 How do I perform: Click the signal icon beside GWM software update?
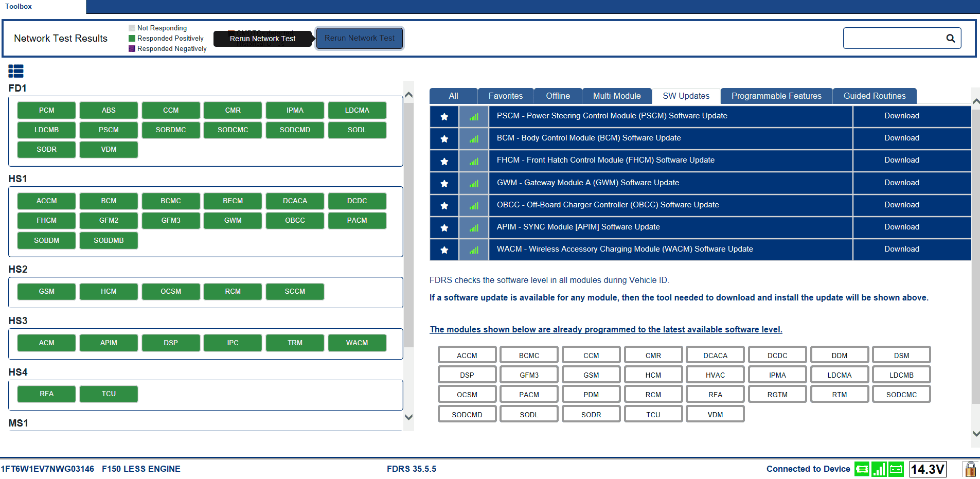coord(474,183)
